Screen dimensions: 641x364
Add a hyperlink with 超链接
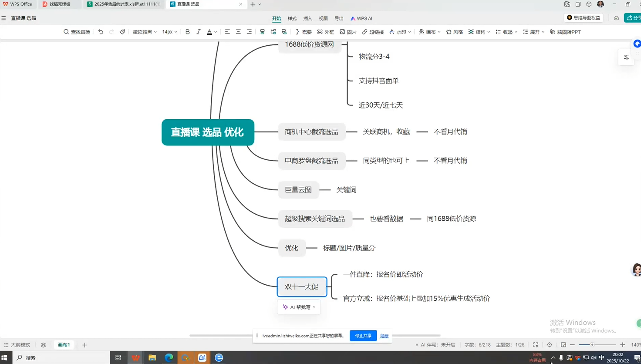373,32
